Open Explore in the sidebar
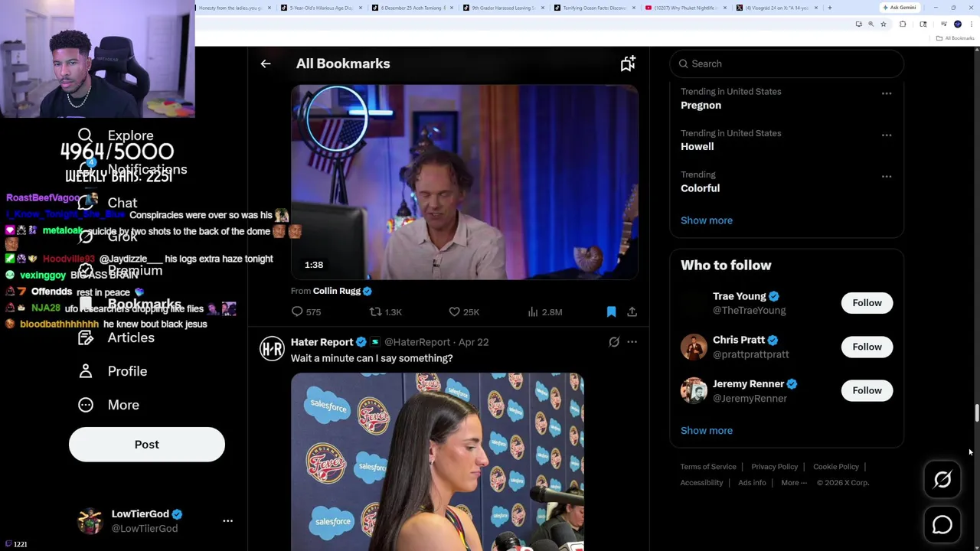Viewport: 980px width, 551px height. coord(116,135)
